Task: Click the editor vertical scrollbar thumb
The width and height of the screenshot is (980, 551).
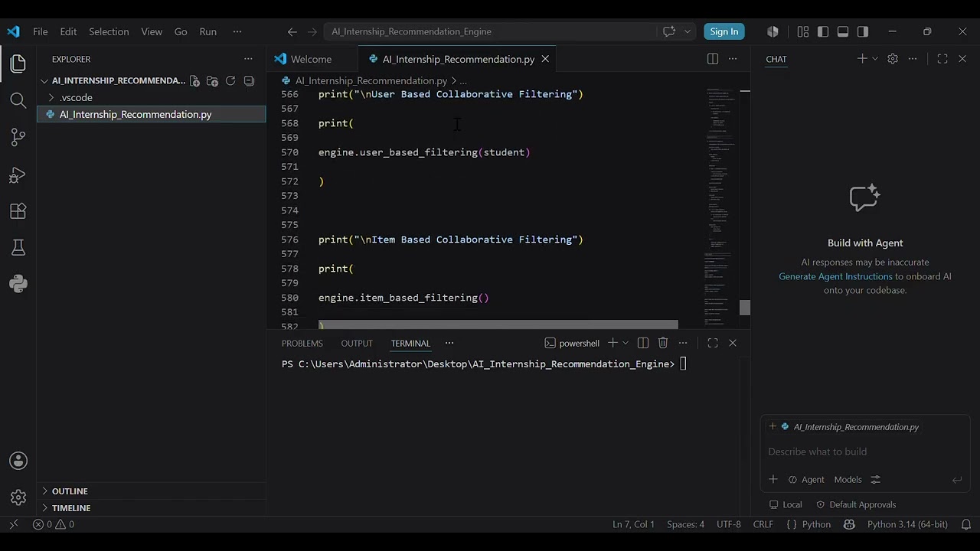Action: 745,307
